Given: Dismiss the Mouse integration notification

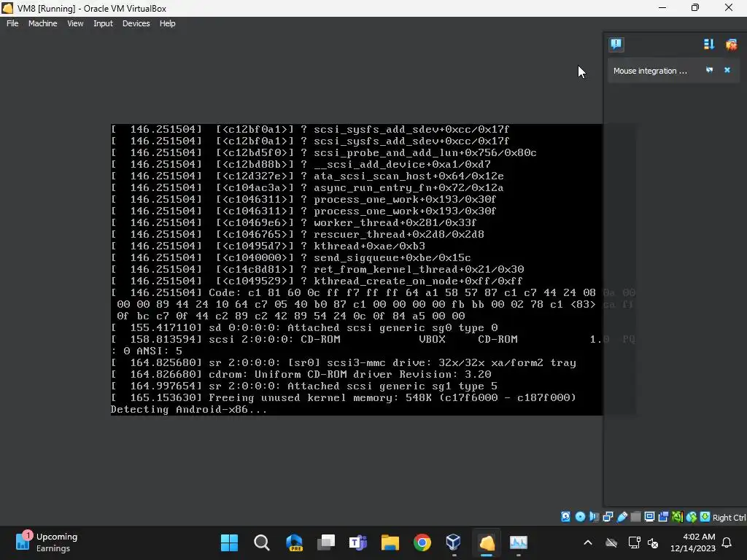Looking at the screenshot, I should (727, 70).
